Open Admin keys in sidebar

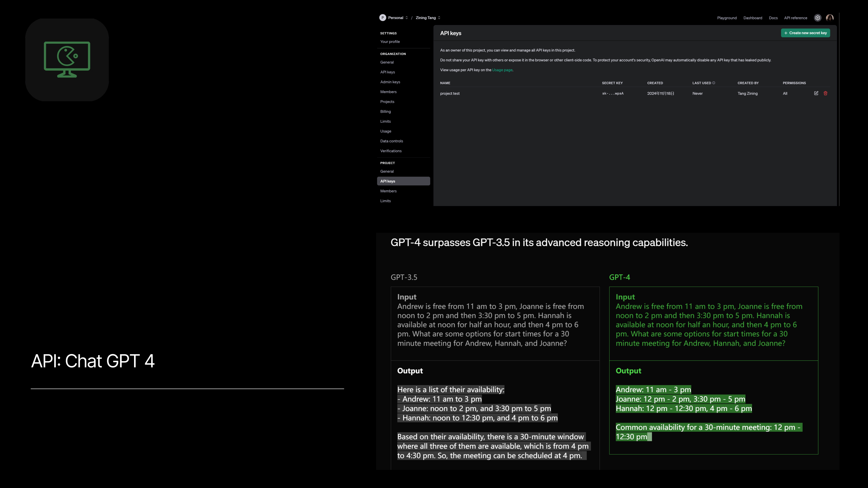pos(390,82)
